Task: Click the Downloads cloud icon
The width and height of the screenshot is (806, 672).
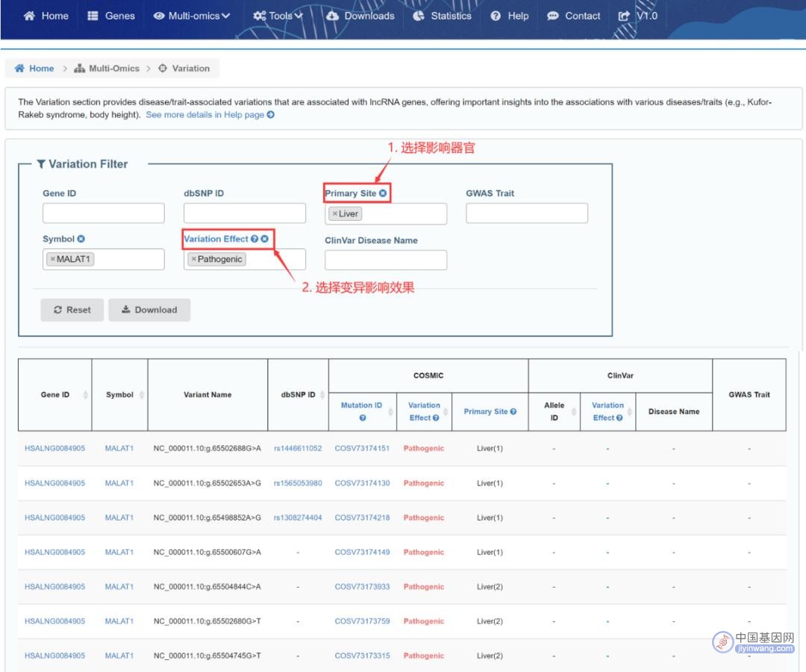Action: click(x=333, y=16)
